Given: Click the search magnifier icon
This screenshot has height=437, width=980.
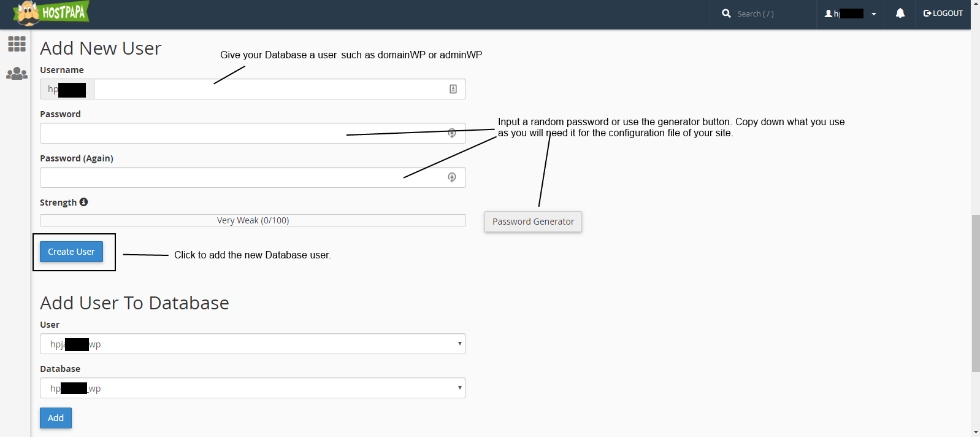Looking at the screenshot, I should coord(726,13).
